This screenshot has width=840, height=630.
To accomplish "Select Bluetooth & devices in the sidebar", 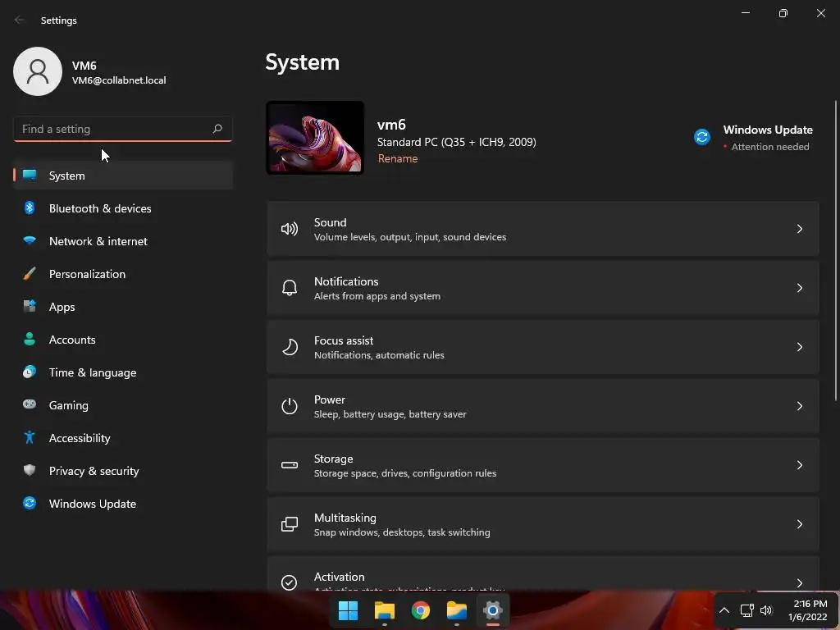I will click(x=123, y=208).
